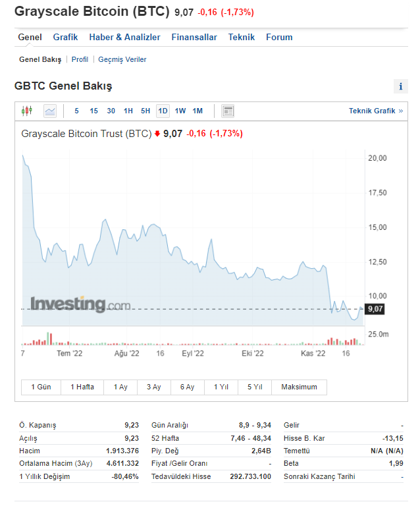Switch chart to candlestick view
Viewport: 420px width, 506px height.
[27, 111]
